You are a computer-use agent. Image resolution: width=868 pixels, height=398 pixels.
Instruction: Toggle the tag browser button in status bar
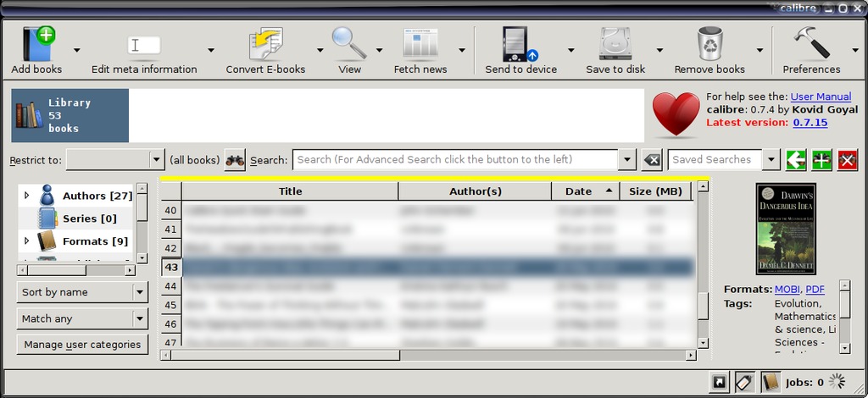744,383
